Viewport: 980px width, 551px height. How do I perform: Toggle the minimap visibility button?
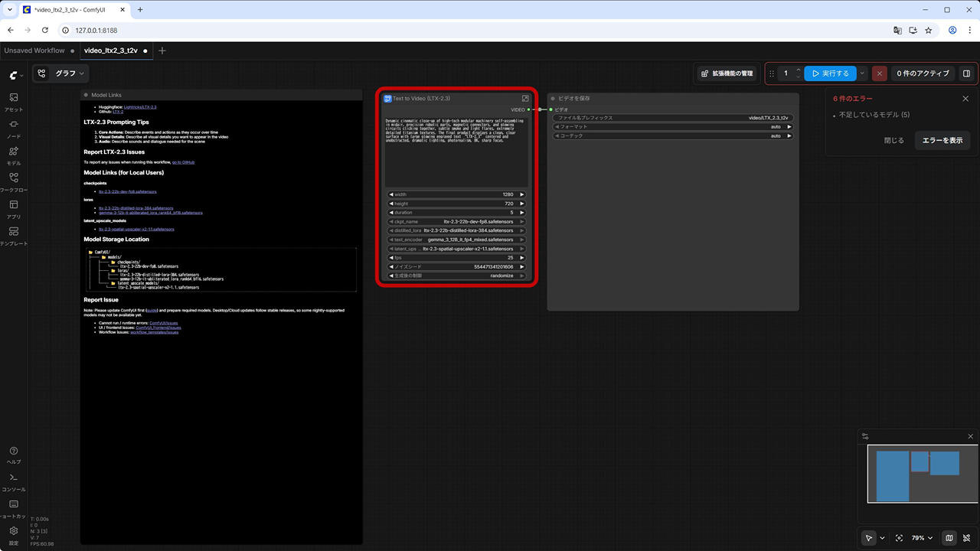point(949,538)
